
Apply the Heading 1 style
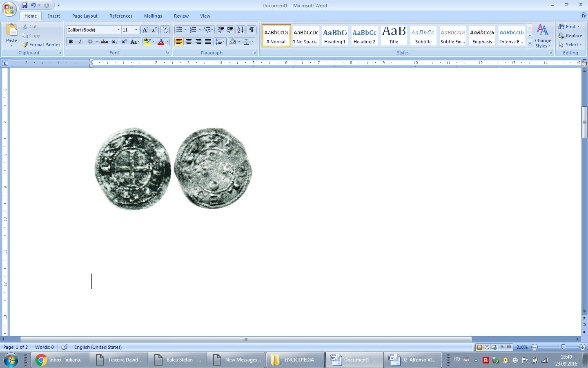[335, 36]
